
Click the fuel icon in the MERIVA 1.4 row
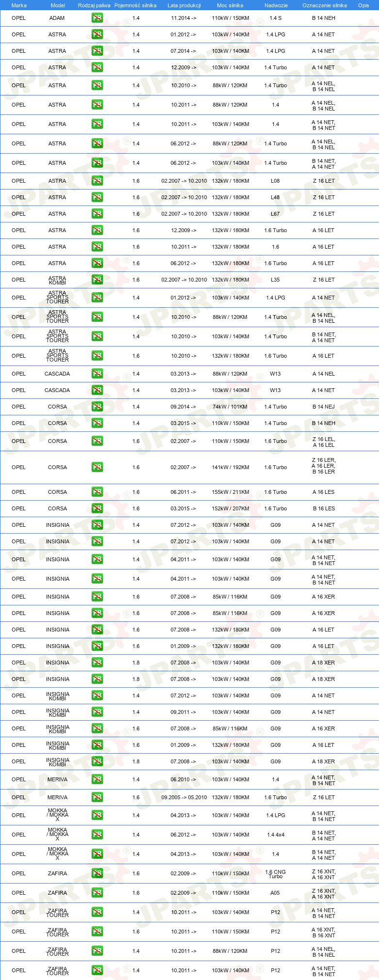tap(97, 779)
